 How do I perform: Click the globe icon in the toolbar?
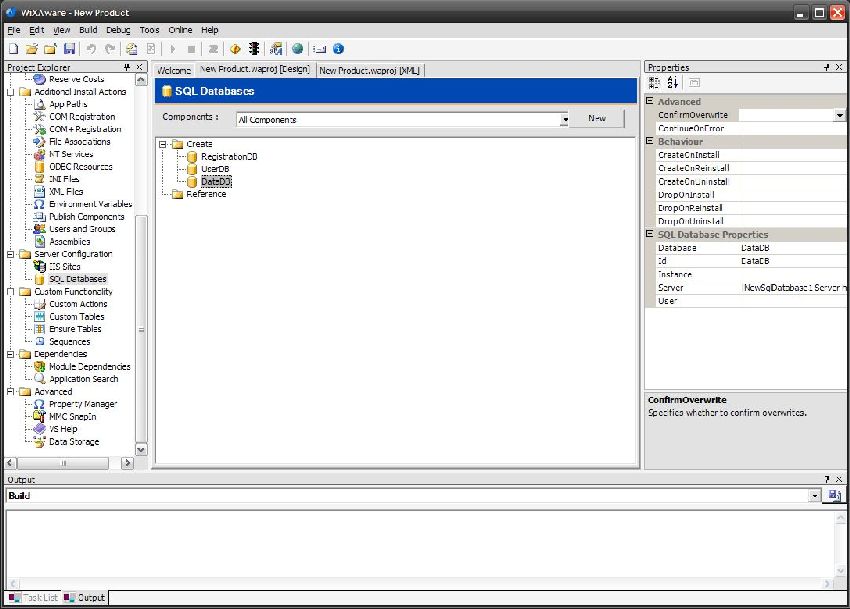[297, 49]
